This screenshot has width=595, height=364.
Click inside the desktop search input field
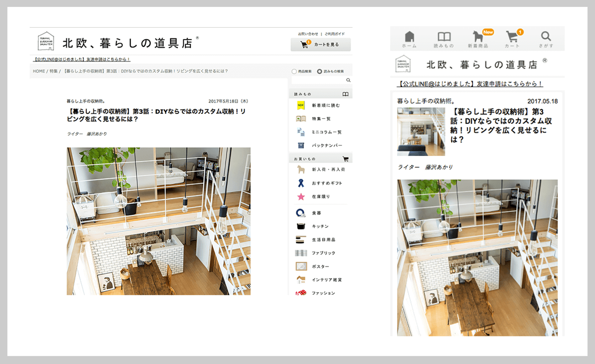[x=318, y=80]
